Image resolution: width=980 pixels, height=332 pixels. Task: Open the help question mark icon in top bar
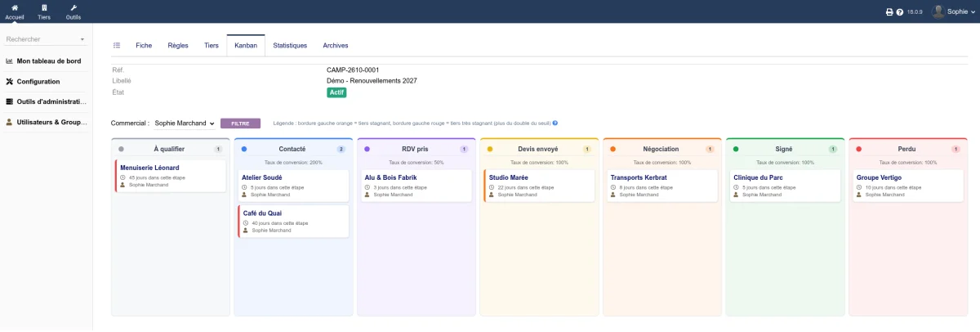point(900,12)
